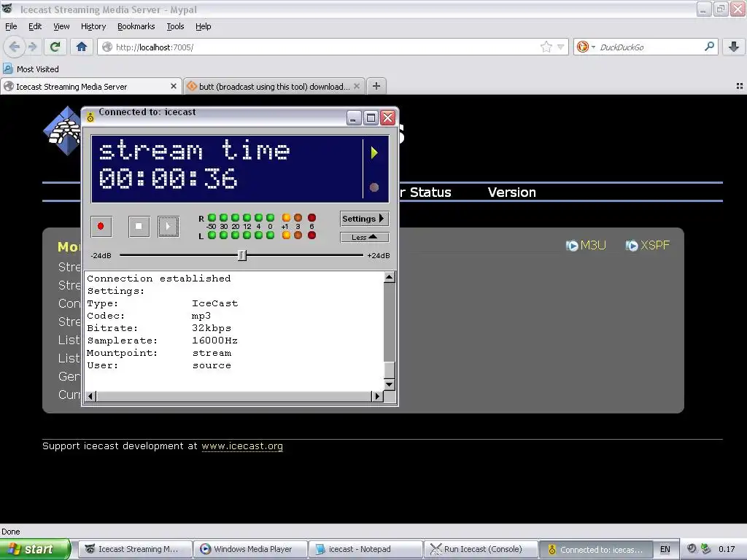Open the File menu
The height and width of the screenshot is (560, 747).
tap(11, 26)
